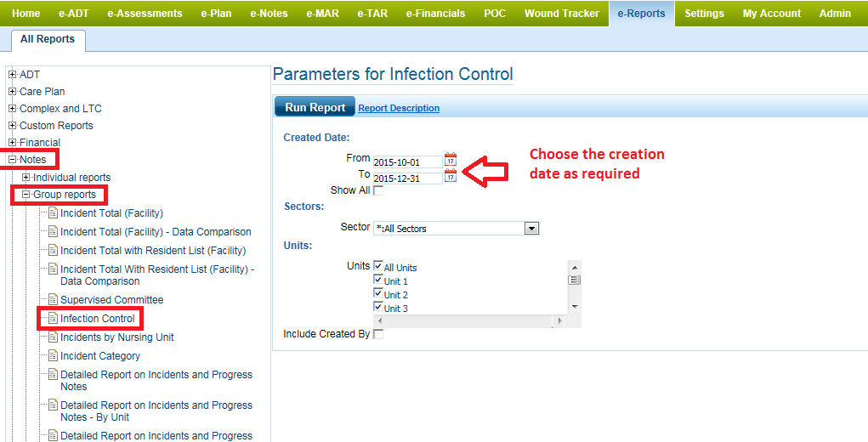The image size is (868, 442).
Task: Open the To date calendar picker
Action: 451,176
